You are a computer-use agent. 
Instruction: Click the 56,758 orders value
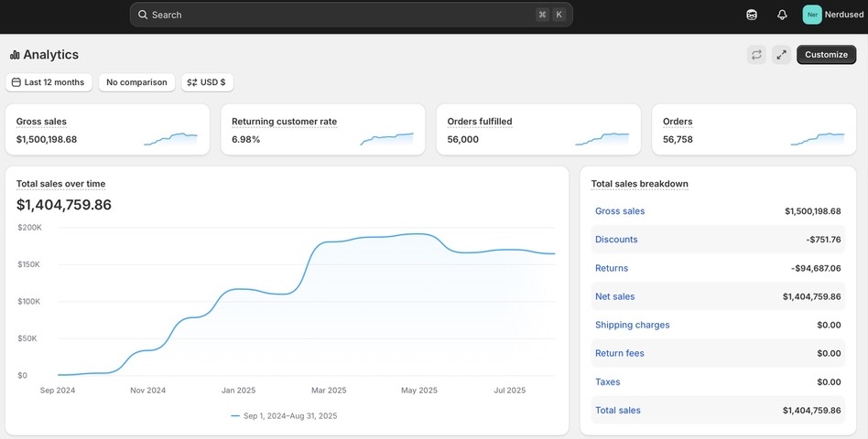[678, 139]
